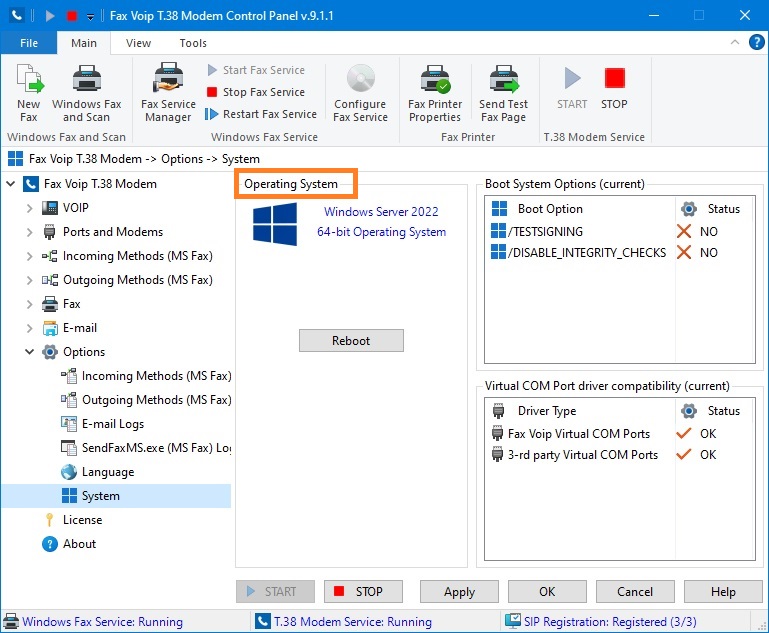The width and height of the screenshot is (769, 633).
Task: Select the Options tree item
Action: (x=84, y=352)
